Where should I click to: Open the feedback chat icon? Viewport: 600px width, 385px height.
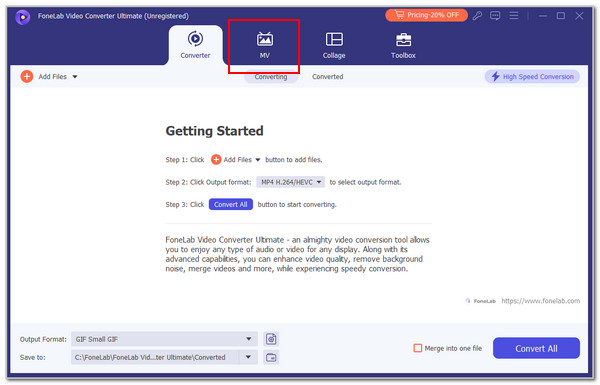click(495, 16)
